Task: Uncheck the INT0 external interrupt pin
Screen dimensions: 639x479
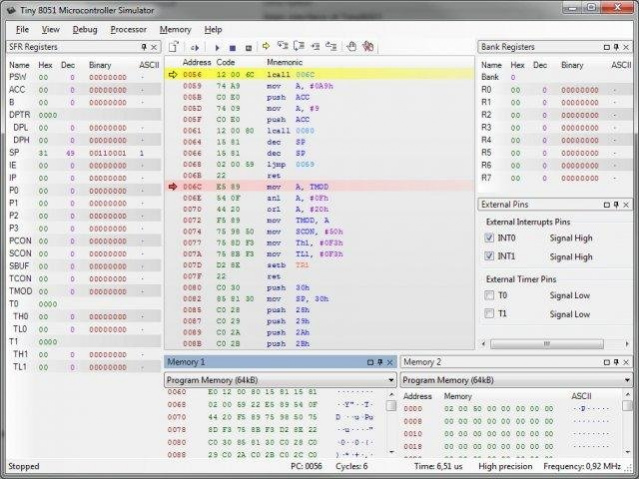Action: coord(489,238)
